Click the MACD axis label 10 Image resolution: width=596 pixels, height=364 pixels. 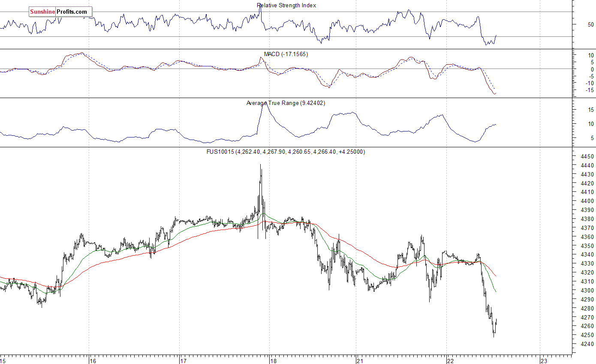[591, 56]
